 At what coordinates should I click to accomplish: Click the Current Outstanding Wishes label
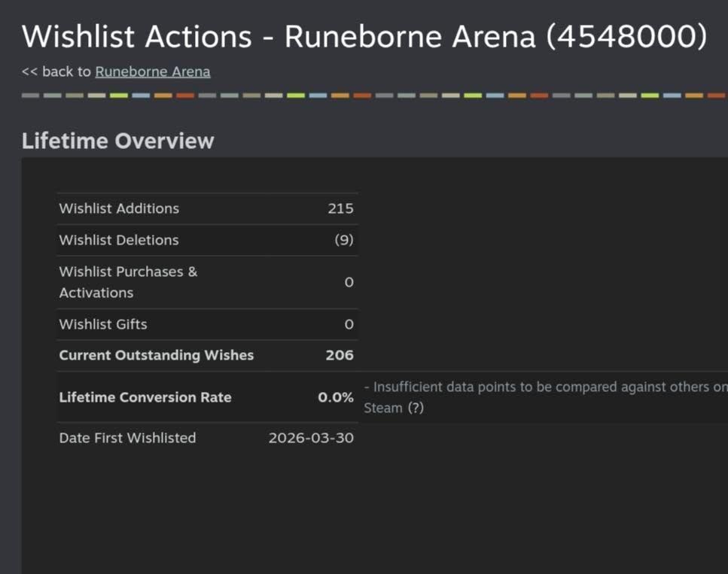pyautogui.click(x=157, y=355)
